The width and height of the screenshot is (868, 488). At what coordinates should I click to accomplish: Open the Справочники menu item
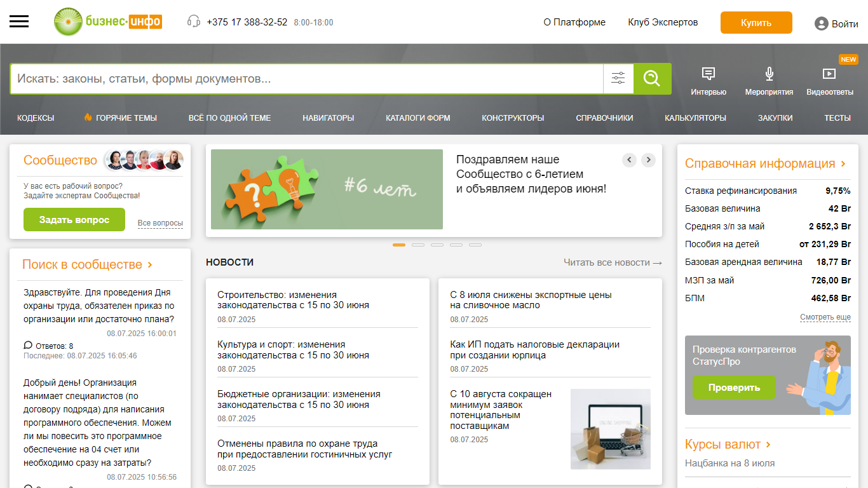coord(604,118)
